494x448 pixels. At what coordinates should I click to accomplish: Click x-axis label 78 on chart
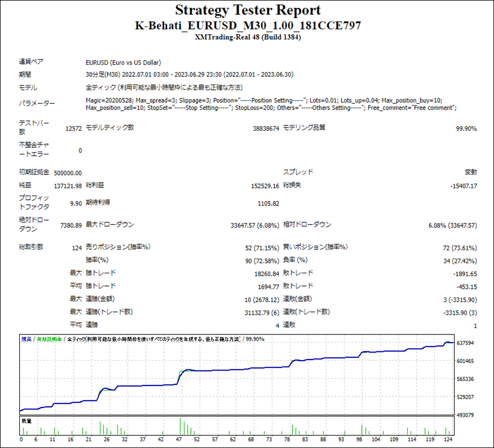287,439
